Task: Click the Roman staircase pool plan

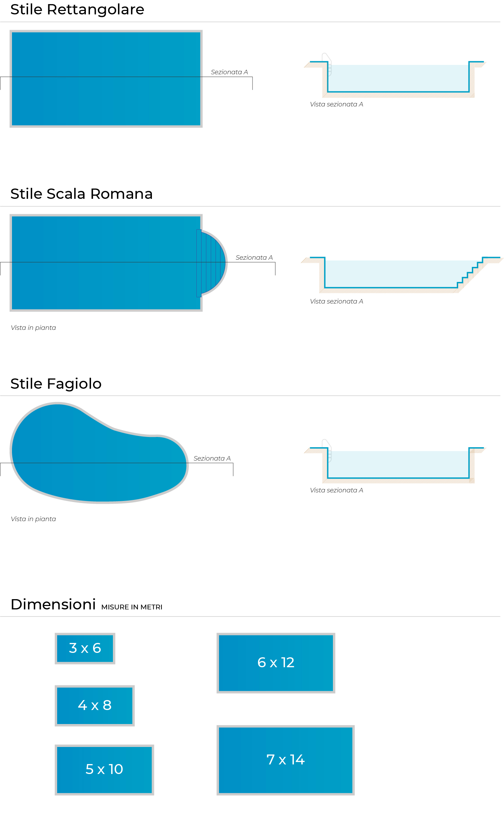Action: (x=118, y=263)
